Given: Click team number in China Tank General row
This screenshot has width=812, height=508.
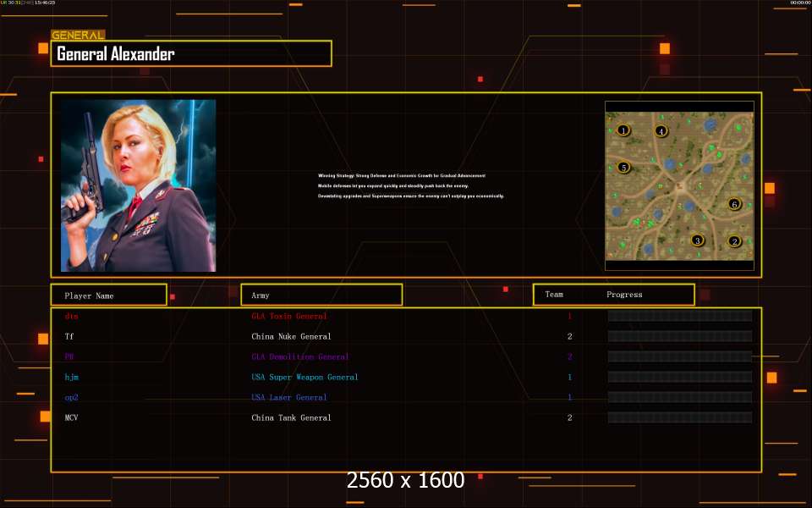Looking at the screenshot, I should pyautogui.click(x=569, y=417).
